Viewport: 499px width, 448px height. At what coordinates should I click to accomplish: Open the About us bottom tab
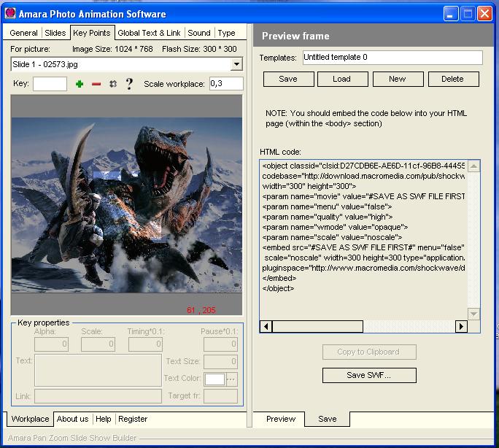point(72,419)
